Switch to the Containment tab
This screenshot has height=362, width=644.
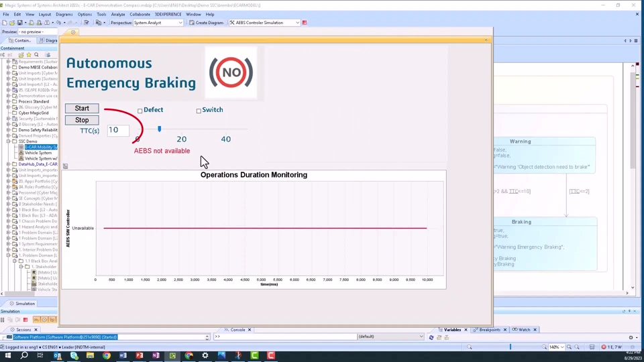[x=19, y=41]
